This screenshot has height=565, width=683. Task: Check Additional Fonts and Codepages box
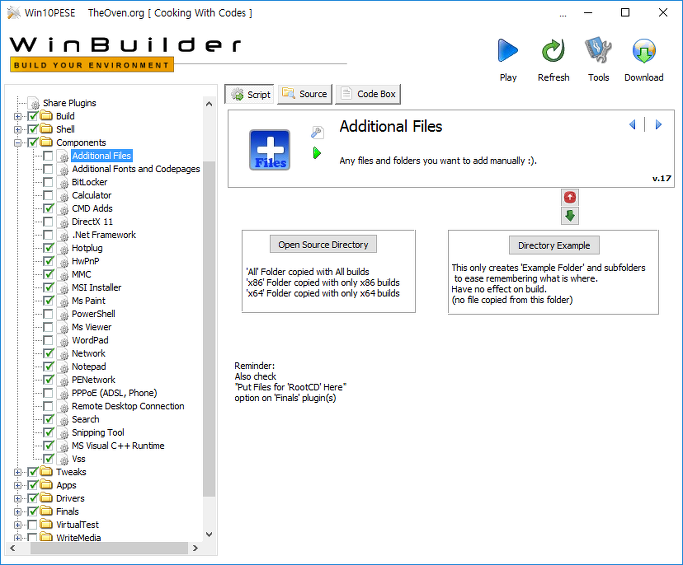(x=48, y=169)
